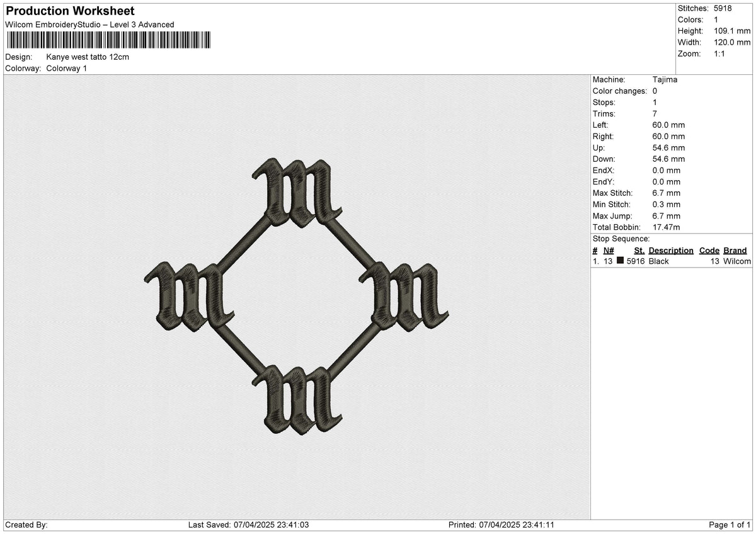Click the right embroidered M letter
The width and height of the screenshot is (756, 534).
[404, 296]
